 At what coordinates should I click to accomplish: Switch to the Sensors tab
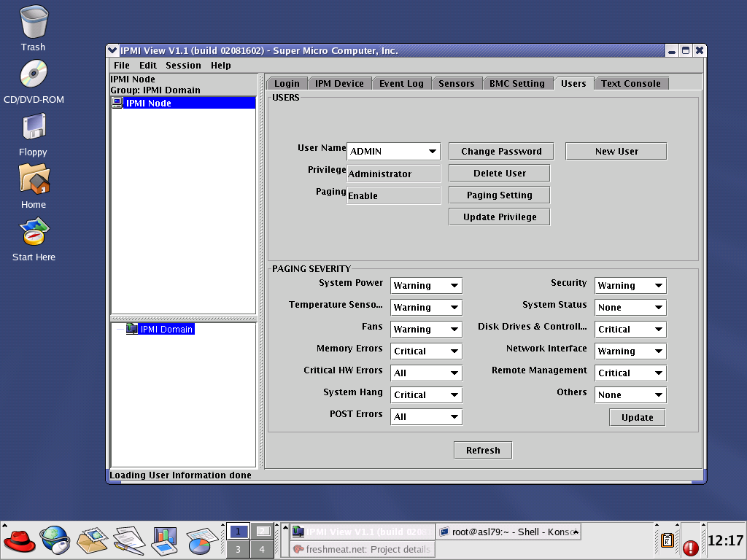(x=457, y=83)
